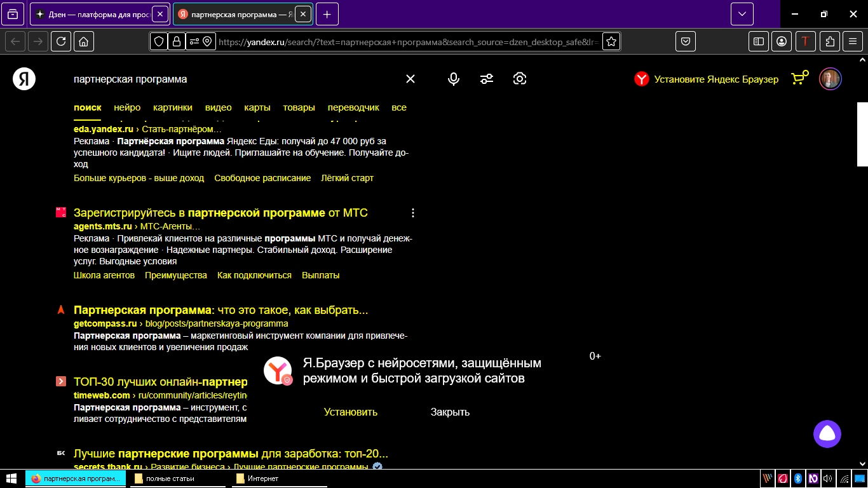Open the eda.yandex.ru domain link
The width and height of the screenshot is (868, 488).
[104, 129]
